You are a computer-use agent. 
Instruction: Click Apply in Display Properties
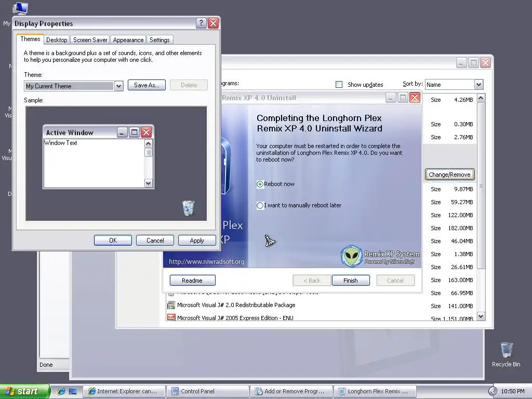[x=197, y=241]
